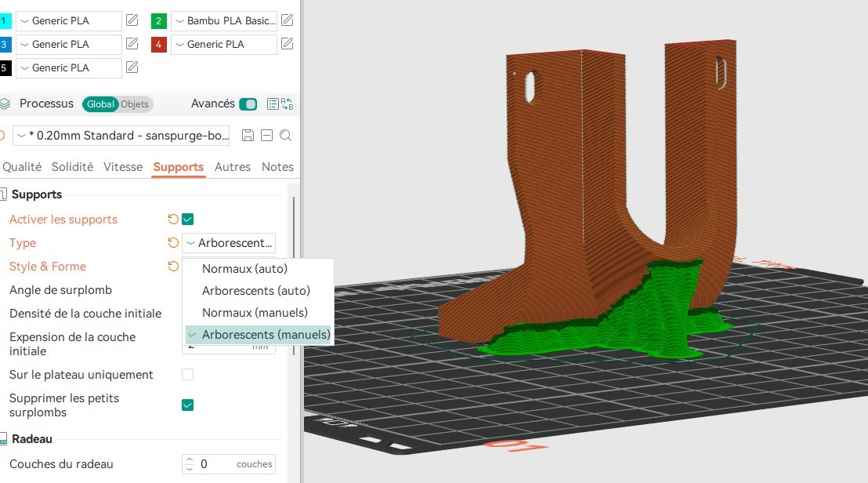Toggle the Avancés advanced mode switch
The image size is (868, 483).
[248, 104]
